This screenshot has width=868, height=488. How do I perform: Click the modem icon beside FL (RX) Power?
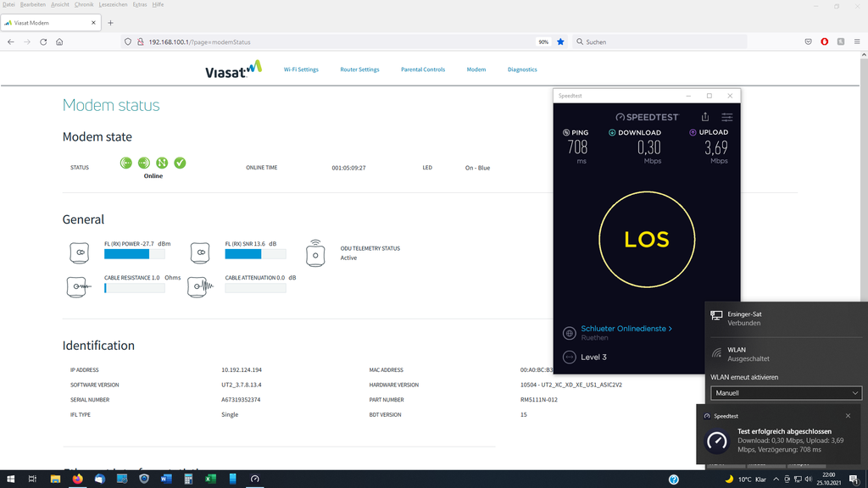point(79,252)
